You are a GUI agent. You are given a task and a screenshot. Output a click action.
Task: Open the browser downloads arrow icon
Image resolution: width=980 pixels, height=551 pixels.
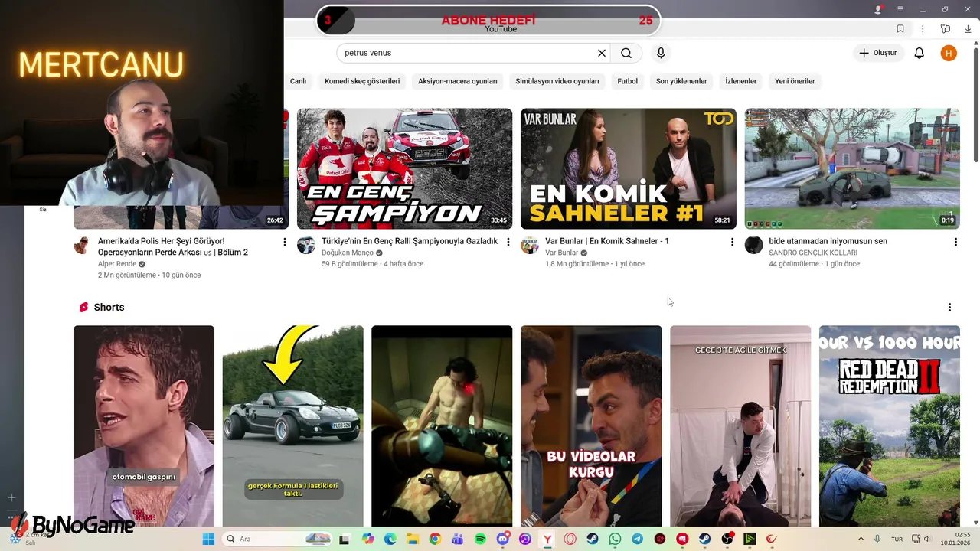968,28
